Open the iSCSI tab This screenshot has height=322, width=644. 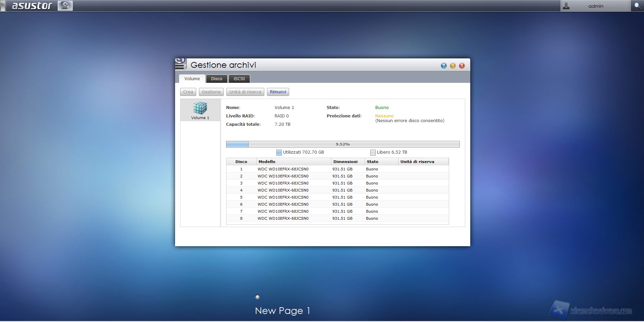[x=239, y=79]
